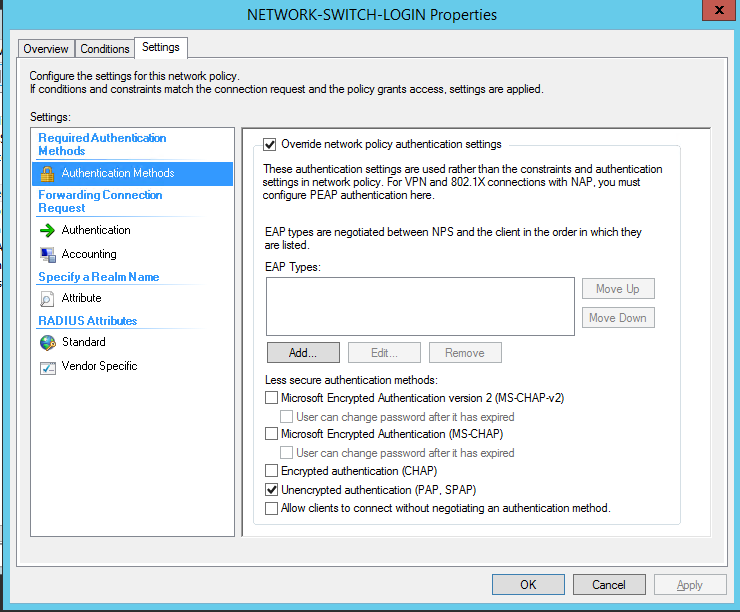Toggle Override network policy authentication settings
The height and width of the screenshot is (612, 740).
[269, 144]
